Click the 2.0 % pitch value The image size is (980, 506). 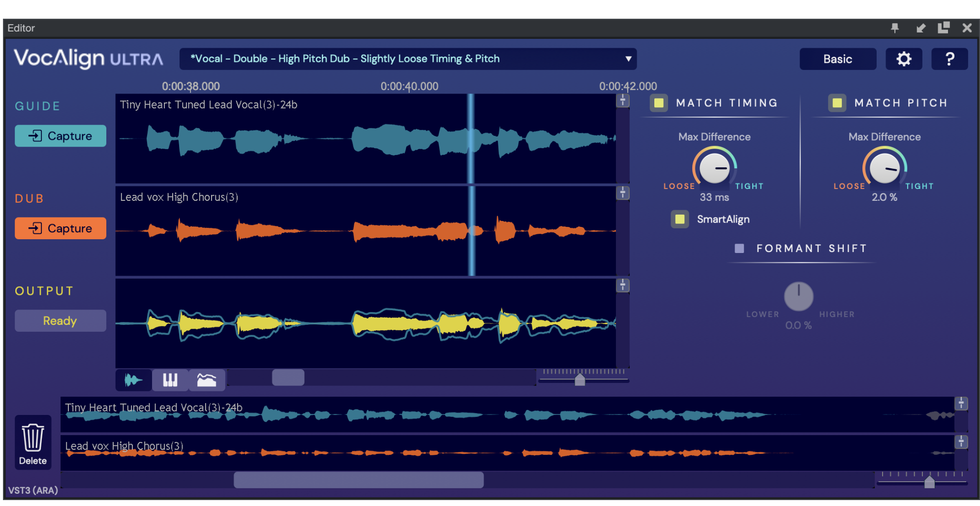[x=885, y=197]
